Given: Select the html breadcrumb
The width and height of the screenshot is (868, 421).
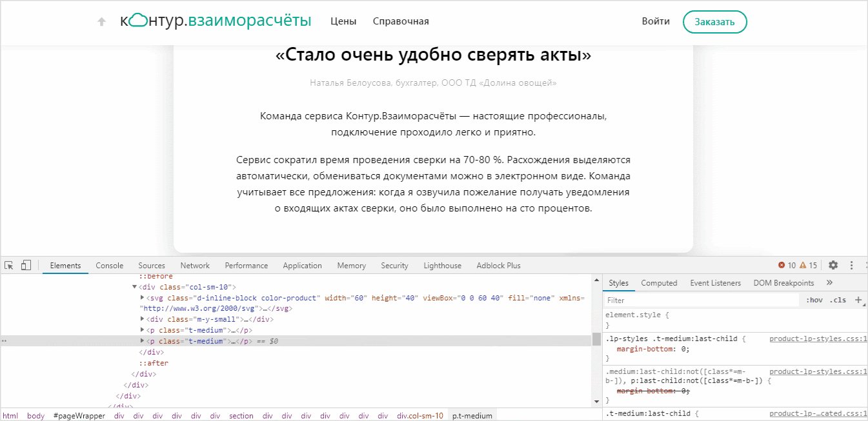Looking at the screenshot, I should (10, 416).
